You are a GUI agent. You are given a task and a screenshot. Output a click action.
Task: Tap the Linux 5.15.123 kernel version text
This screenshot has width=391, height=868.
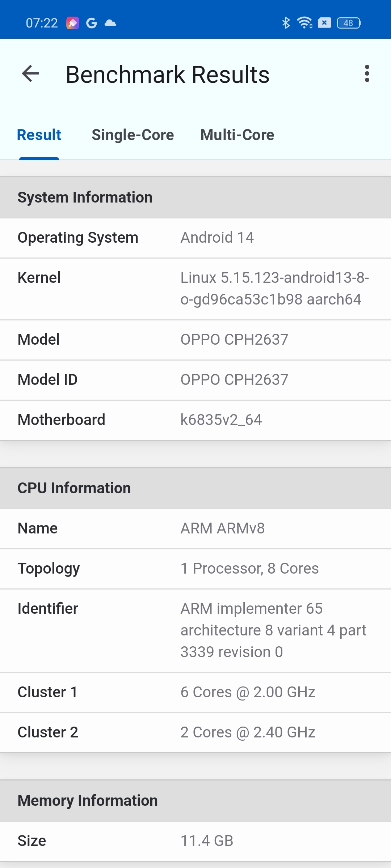(275, 289)
